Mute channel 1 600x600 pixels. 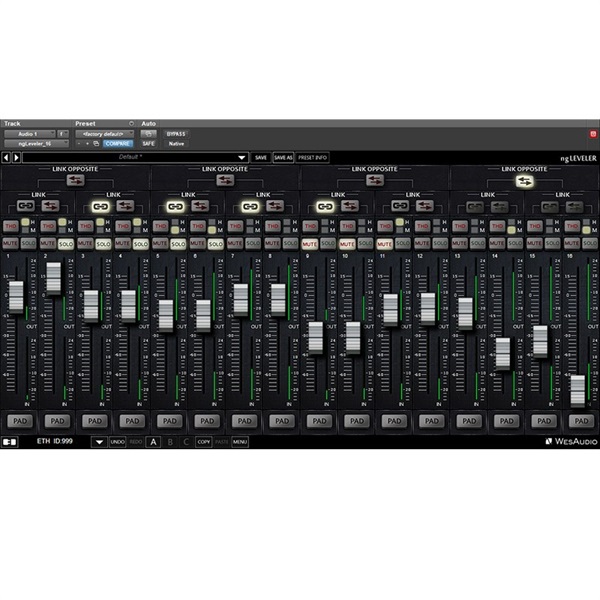click(10, 243)
